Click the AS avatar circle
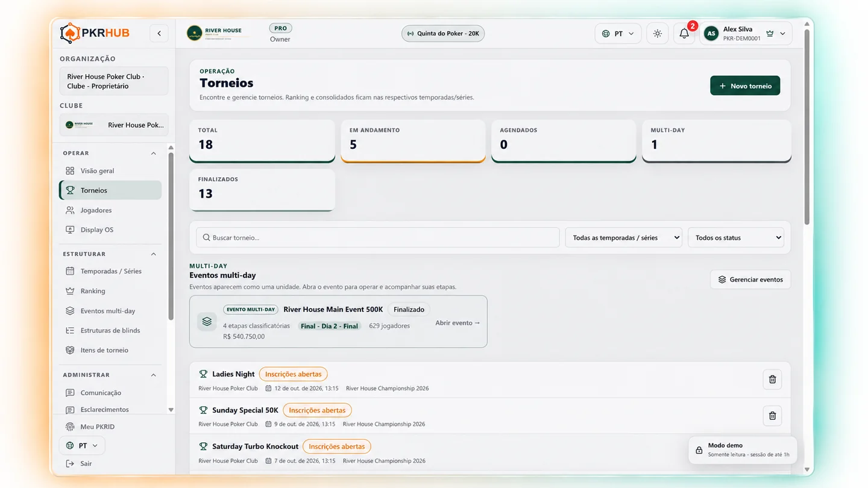This screenshot has height=488, width=868. point(711,34)
